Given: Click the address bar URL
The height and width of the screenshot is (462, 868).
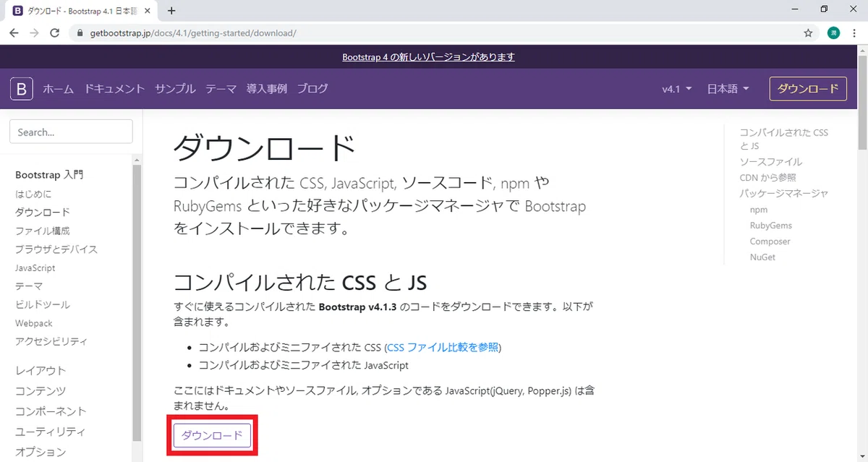Looking at the screenshot, I should click(193, 33).
